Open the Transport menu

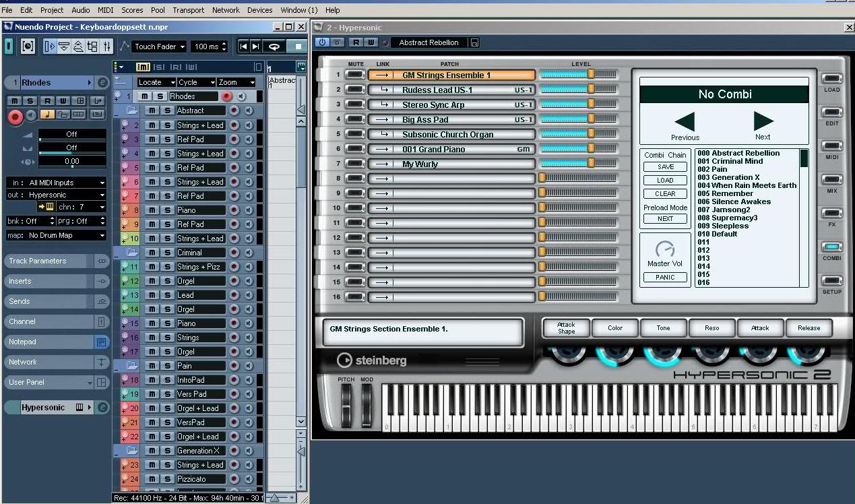[189, 10]
